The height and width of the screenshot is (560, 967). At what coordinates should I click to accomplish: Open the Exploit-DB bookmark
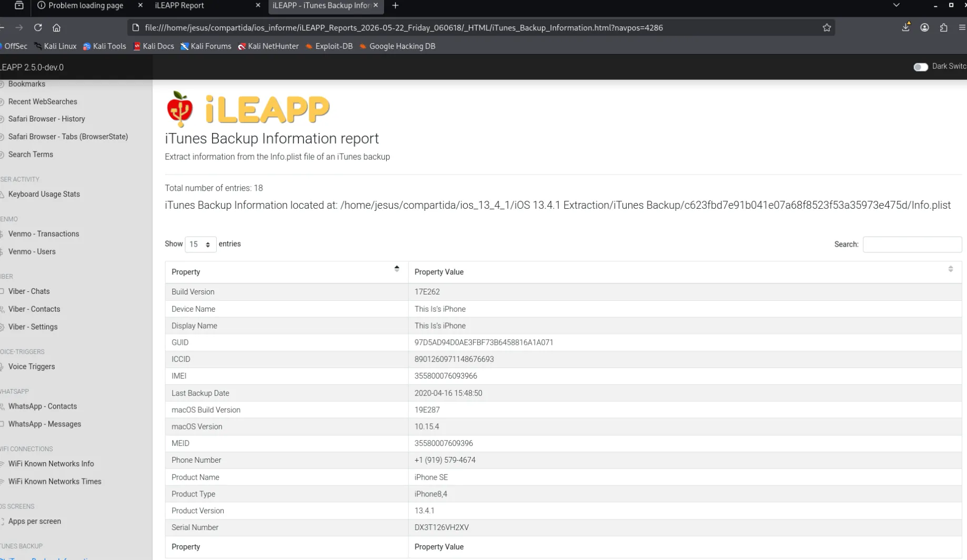329,46
